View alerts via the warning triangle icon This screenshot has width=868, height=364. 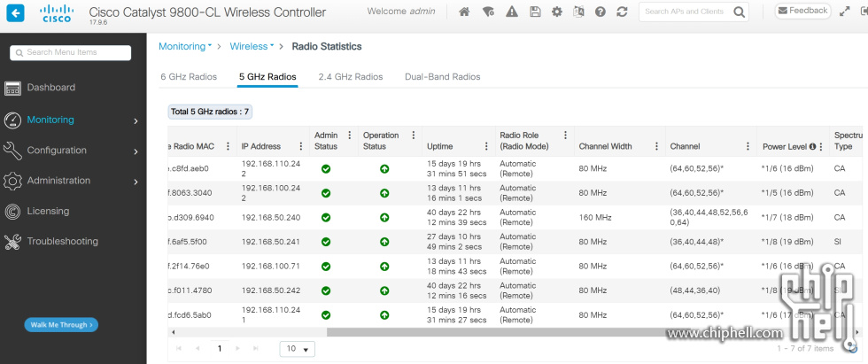(x=512, y=12)
